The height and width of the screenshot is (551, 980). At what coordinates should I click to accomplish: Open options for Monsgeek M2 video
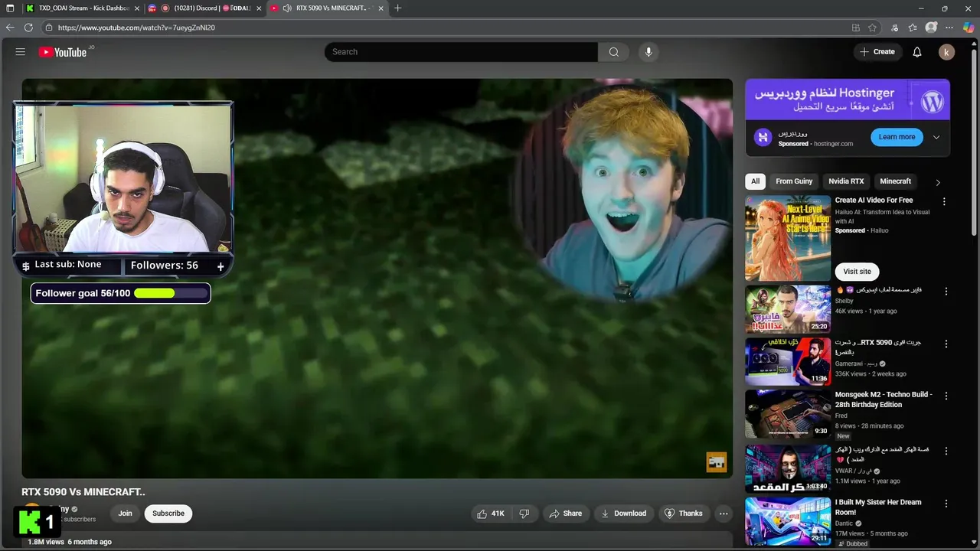tap(946, 396)
